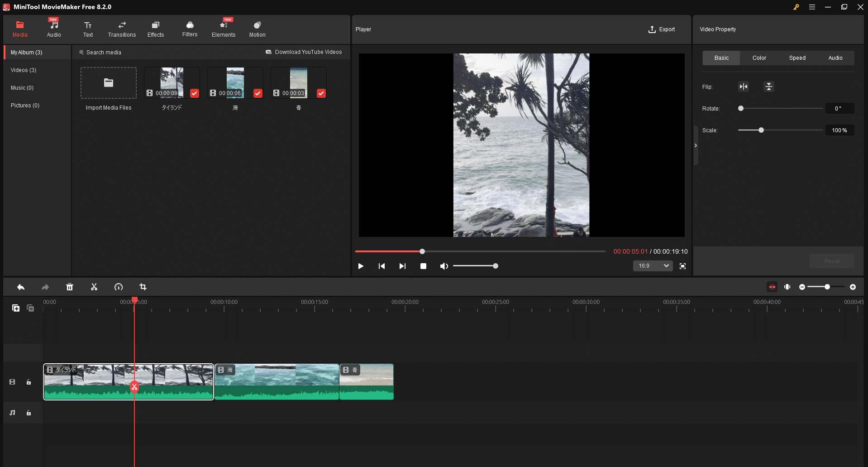The width and height of the screenshot is (868, 467).
Task: Open the Filters tab
Action: click(190, 29)
